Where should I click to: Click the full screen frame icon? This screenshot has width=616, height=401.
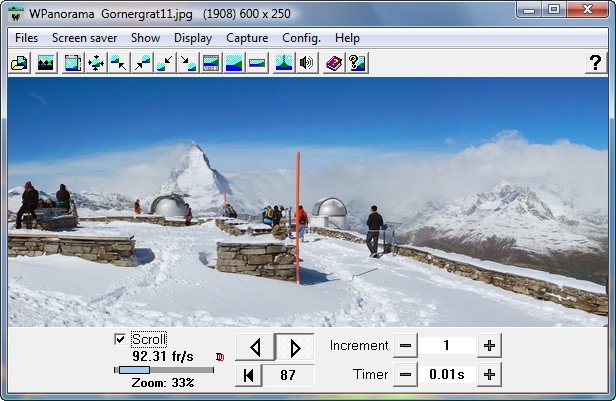pos(73,63)
